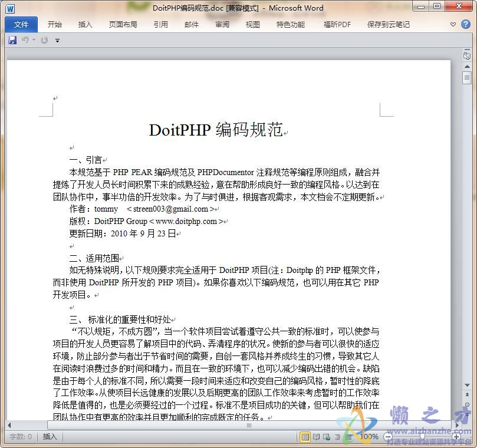The image size is (477, 448).
Task: Click the horizontal scrollbar thumb
Action: click(249, 425)
